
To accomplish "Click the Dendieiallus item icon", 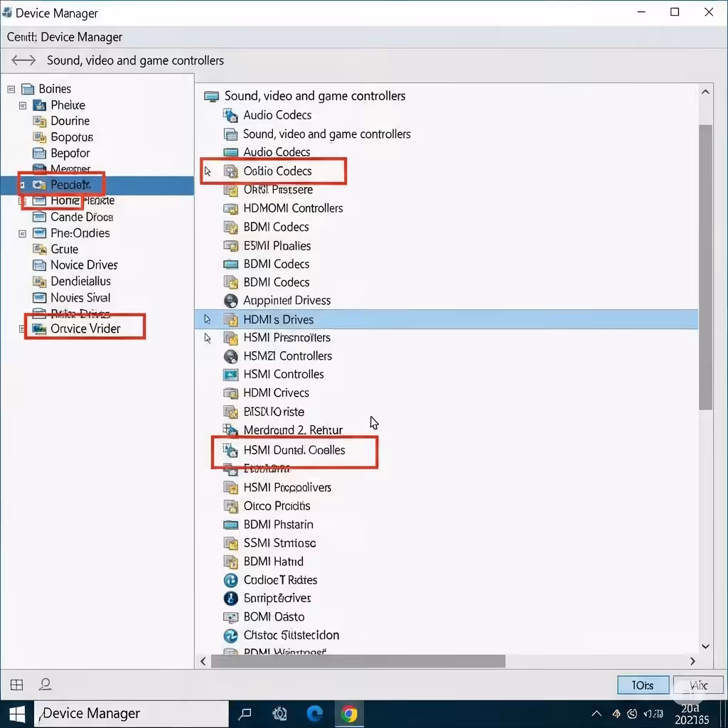I will [40, 282].
